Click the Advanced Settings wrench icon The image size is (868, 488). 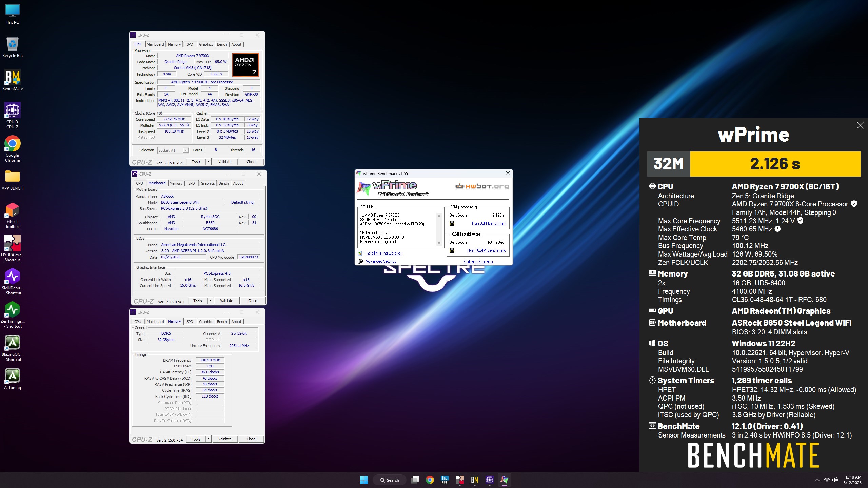point(360,261)
